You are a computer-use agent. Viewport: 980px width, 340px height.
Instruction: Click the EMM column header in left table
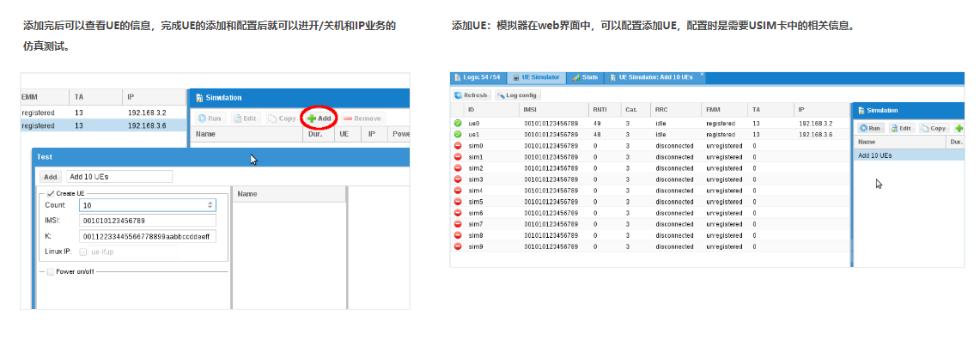click(45, 98)
